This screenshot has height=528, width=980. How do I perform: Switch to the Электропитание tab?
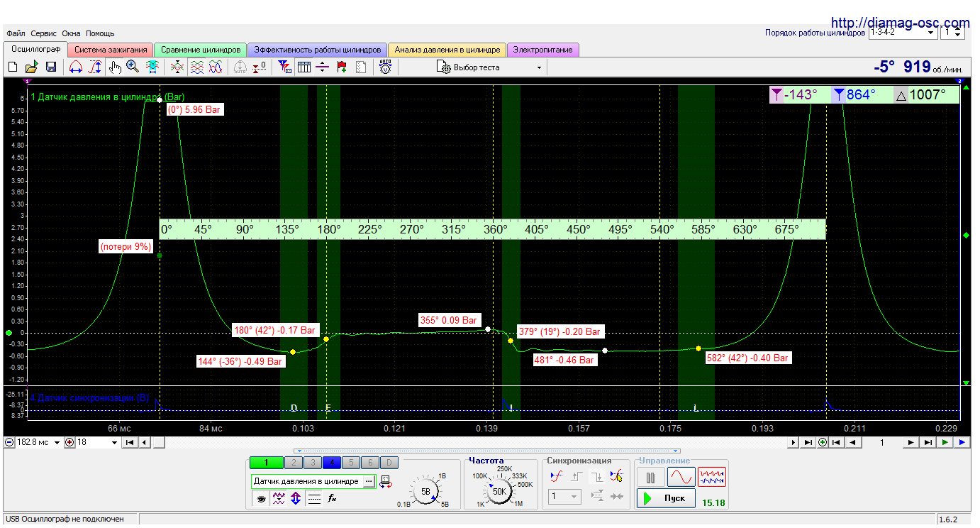(543, 50)
